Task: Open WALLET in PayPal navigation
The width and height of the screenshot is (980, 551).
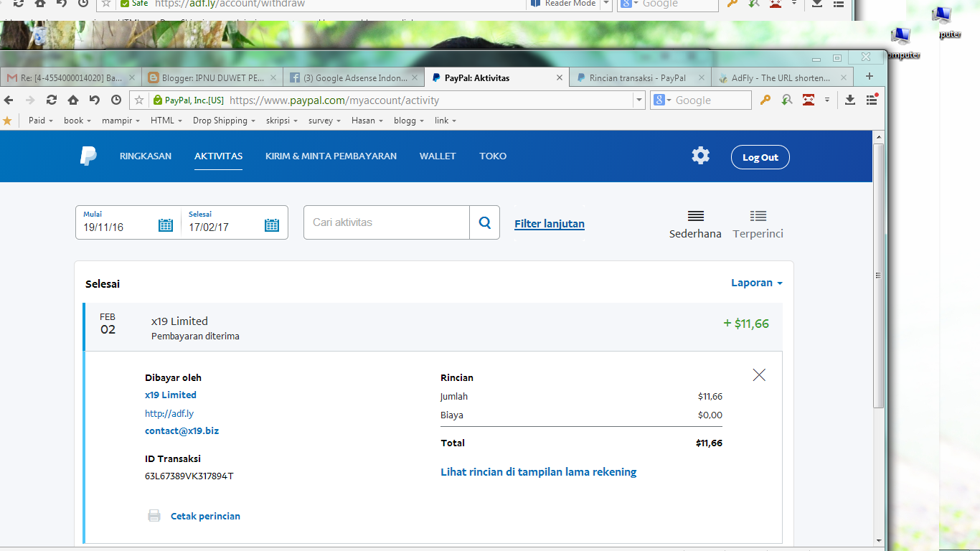Action: 438,156
